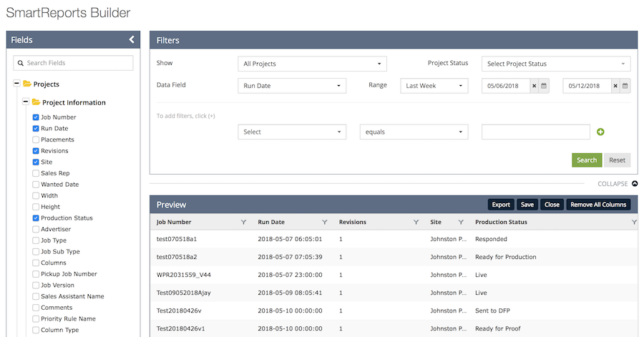Viewport: 644px width, 337px height.
Task: Click into the Search Fields box
Action: click(73, 63)
